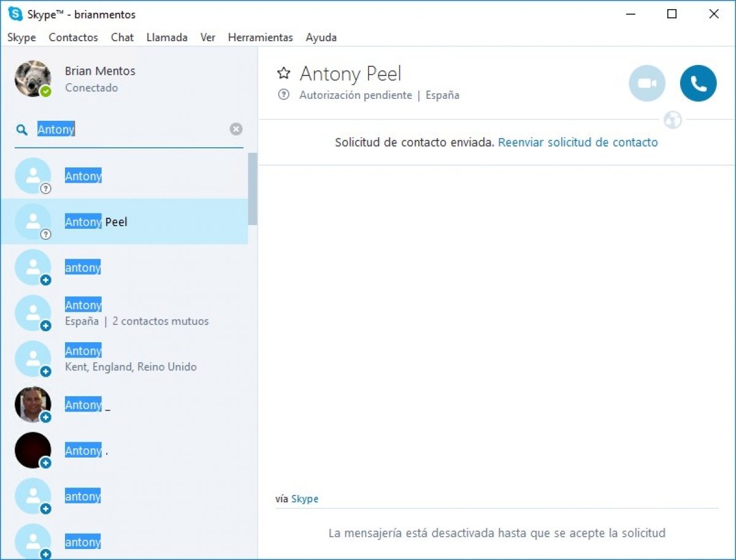
Task: Click the Skype logo in the title bar
Action: [x=15, y=14]
